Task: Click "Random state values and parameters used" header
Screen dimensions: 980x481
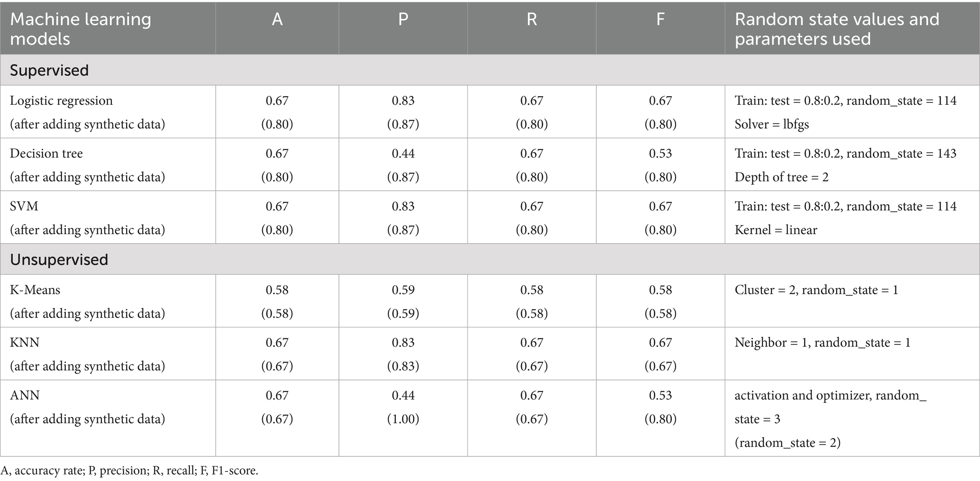Action: pos(837,28)
